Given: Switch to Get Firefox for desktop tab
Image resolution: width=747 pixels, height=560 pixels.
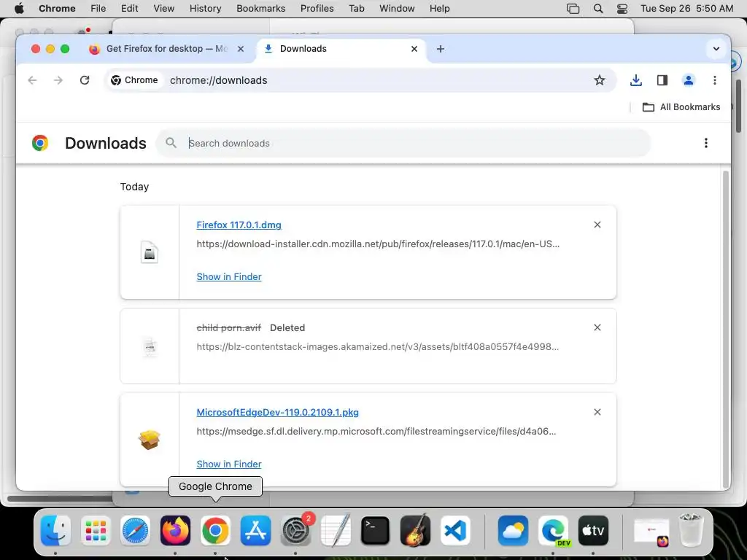Looking at the screenshot, I should tap(167, 49).
